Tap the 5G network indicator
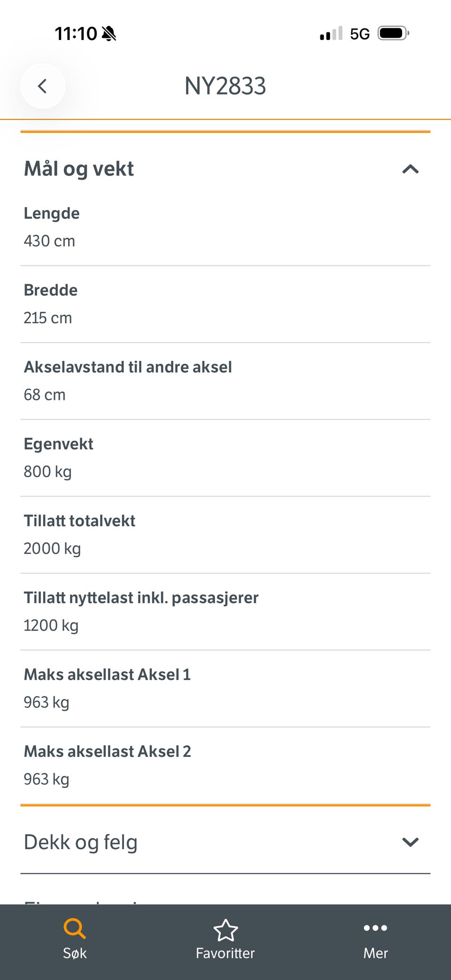This screenshot has height=980, width=451. 360,34
